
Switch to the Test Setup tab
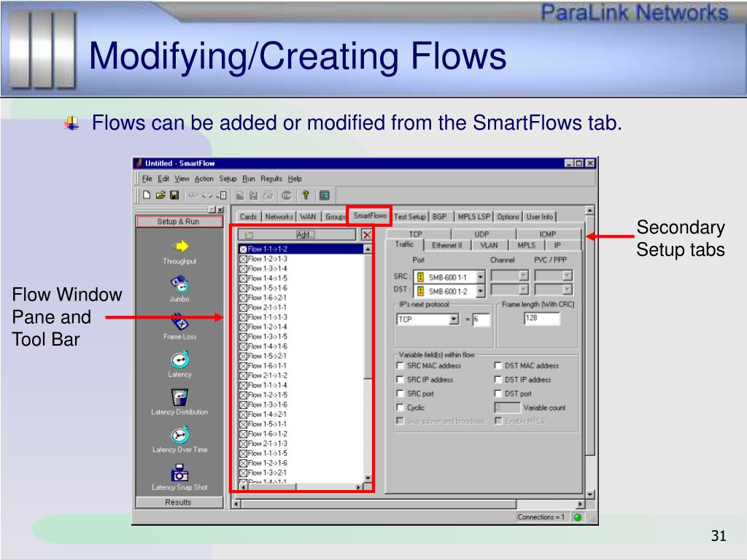tap(410, 217)
